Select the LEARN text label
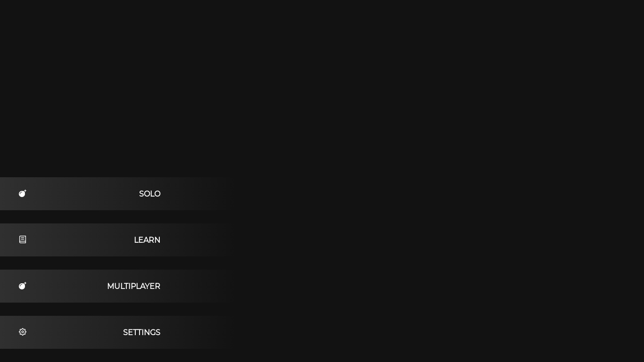This screenshot has height=362, width=644. (147, 240)
